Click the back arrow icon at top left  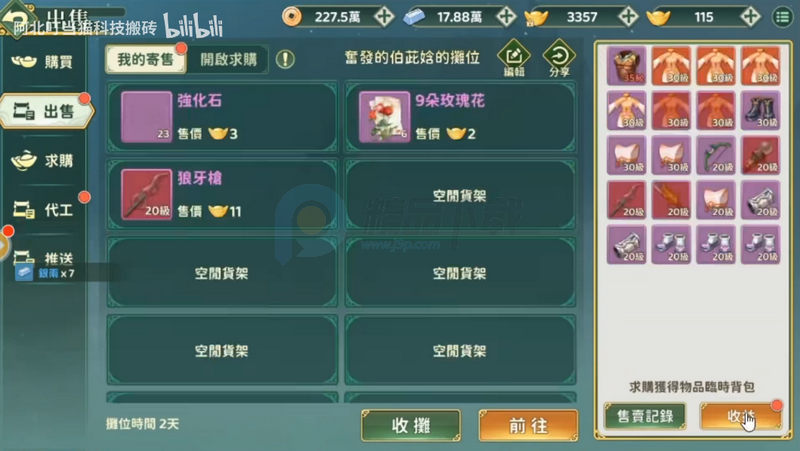coord(16,15)
